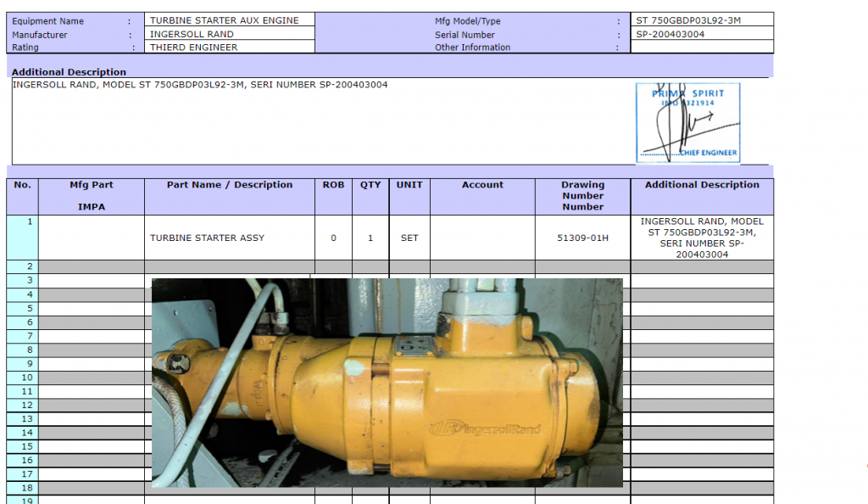Click the Drawing Number column header
Viewport: 868px width, 504px height.
pos(582,196)
